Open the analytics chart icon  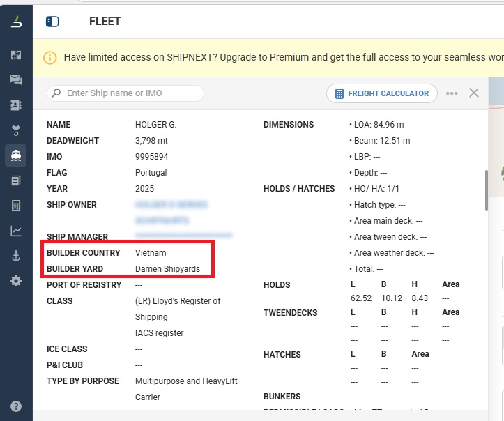[x=15, y=231]
